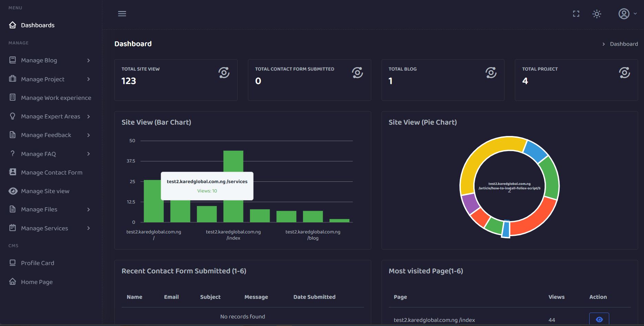Click the Home Page house icon
Image resolution: width=644 pixels, height=326 pixels.
(13, 282)
